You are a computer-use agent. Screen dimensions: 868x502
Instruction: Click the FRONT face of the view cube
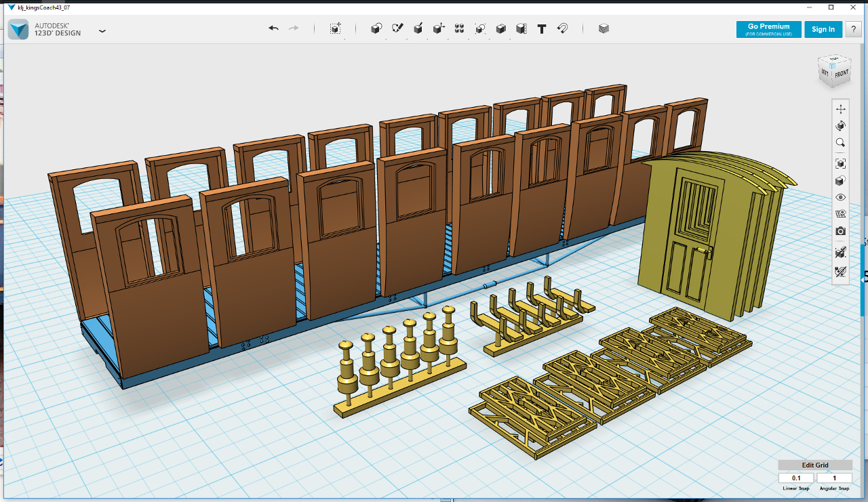841,75
